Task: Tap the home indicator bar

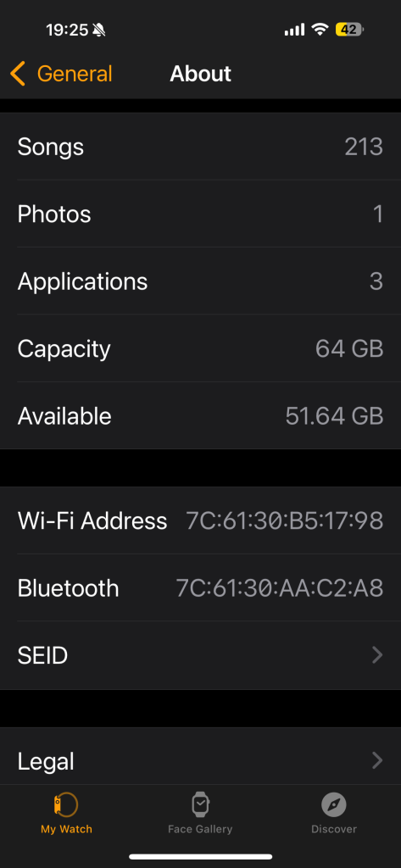Action: (x=200, y=856)
